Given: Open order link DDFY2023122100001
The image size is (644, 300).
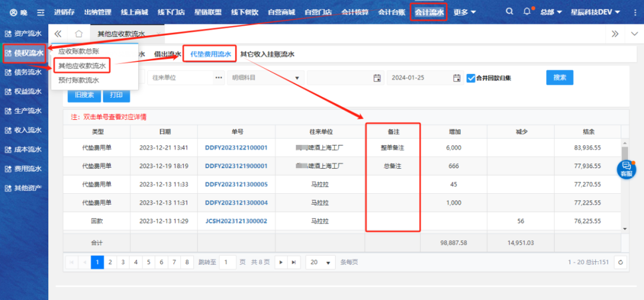Looking at the screenshot, I should (236, 147).
